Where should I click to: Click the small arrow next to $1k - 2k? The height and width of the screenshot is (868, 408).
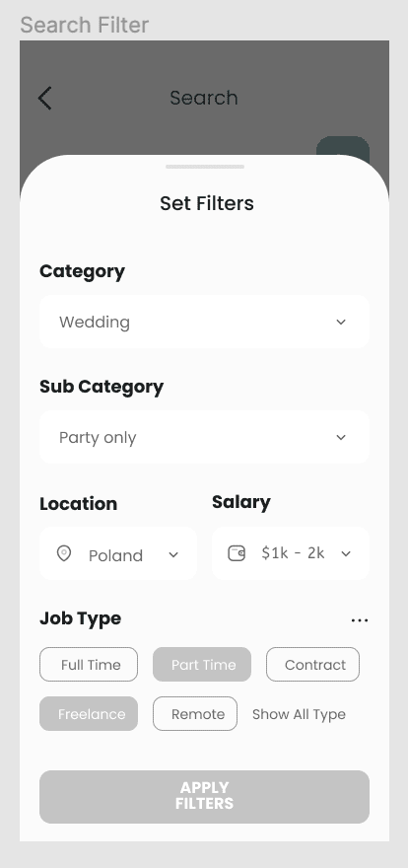click(x=346, y=554)
